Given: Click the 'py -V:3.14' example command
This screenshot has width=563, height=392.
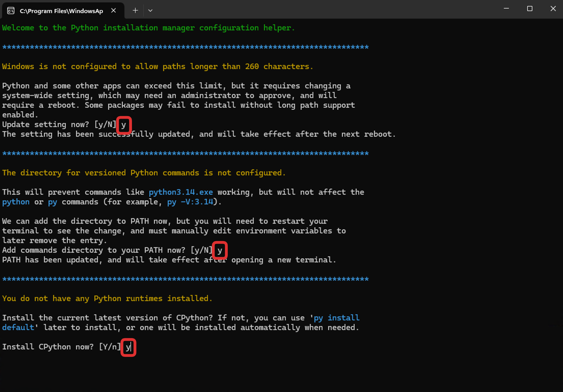Looking at the screenshot, I should [190, 202].
